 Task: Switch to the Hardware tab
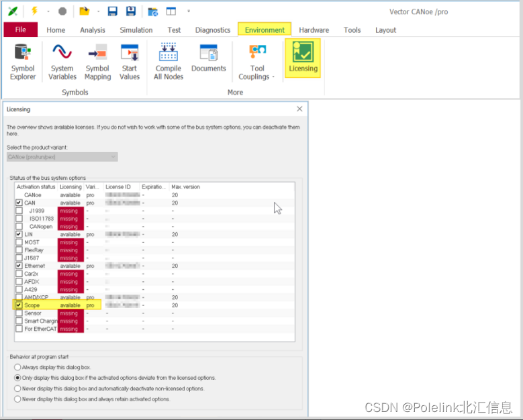(x=314, y=30)
